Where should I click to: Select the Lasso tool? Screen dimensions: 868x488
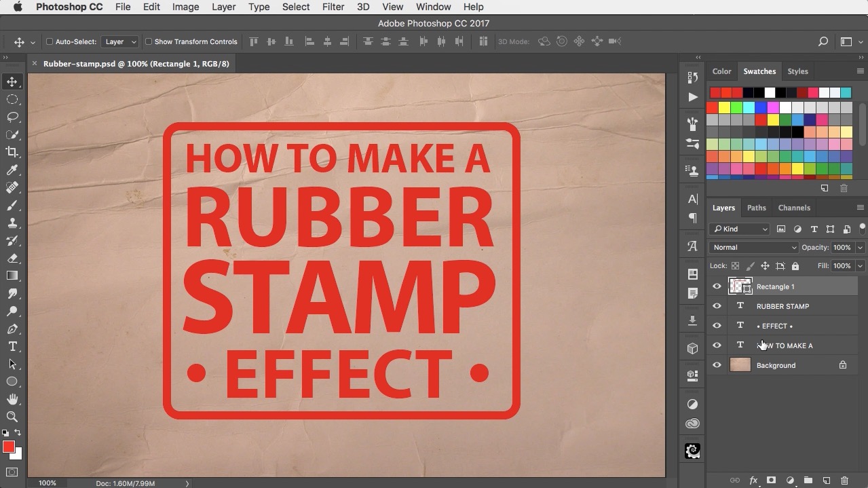click(x=12, y=117)
